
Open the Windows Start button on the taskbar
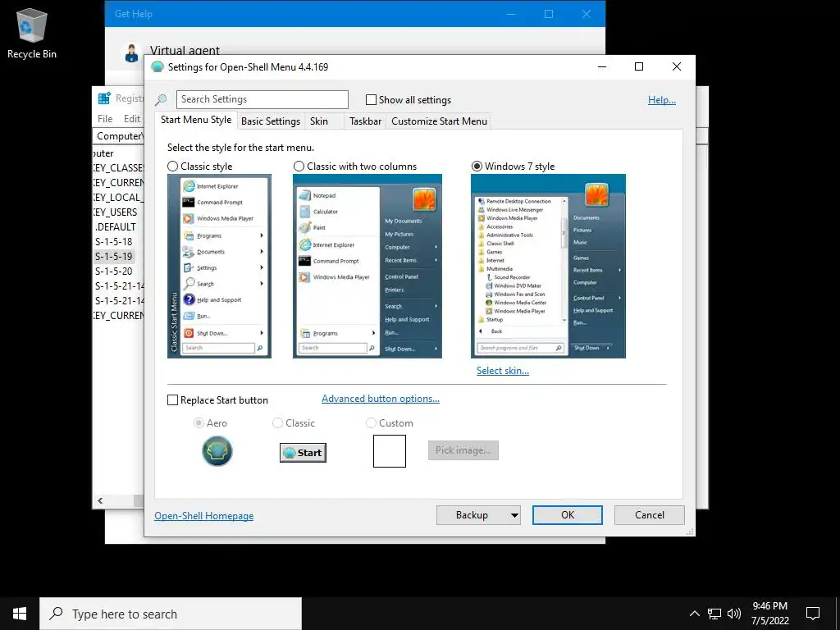[x=20, y=614]
